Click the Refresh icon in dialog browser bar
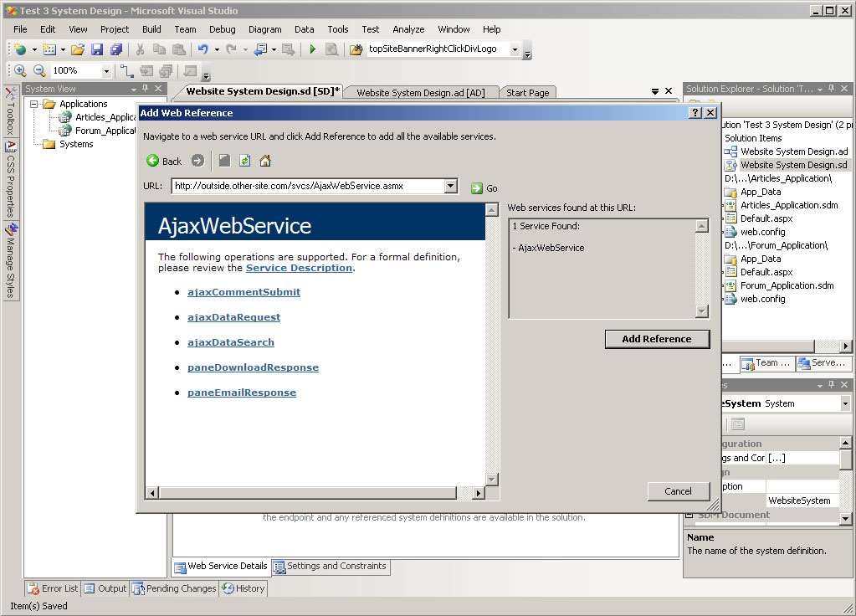 pos(245,161)
